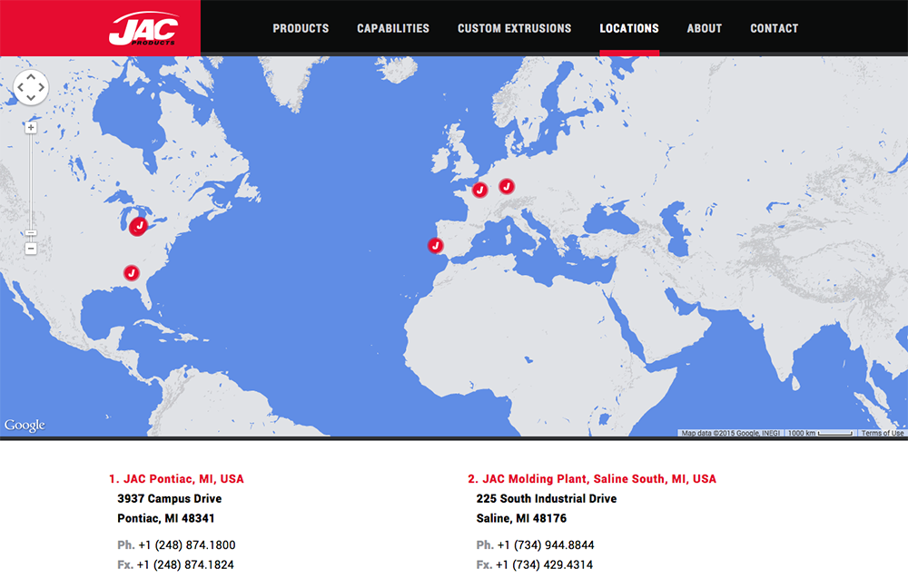The image size is (908, 588).
Task: Zoom out using the map minus button
Action: (31, 248)
